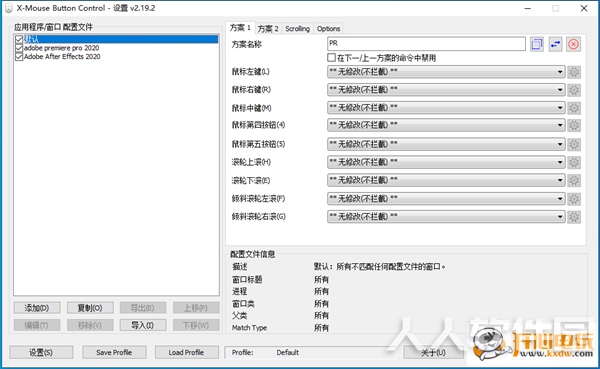The image size is (600, 369).
Task: Open gear settings for 鼠标第四按钮(4)
Action: (x=574, y=125)
